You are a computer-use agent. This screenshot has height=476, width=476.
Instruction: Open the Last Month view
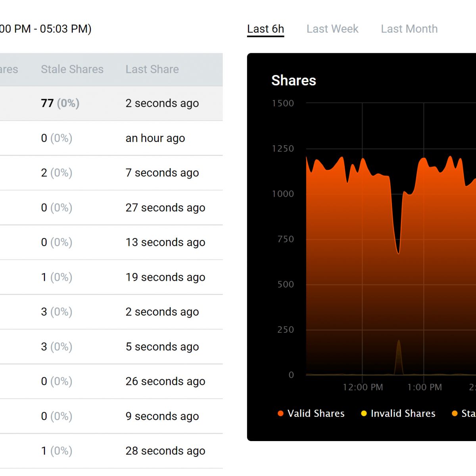[x=409, y=29]
